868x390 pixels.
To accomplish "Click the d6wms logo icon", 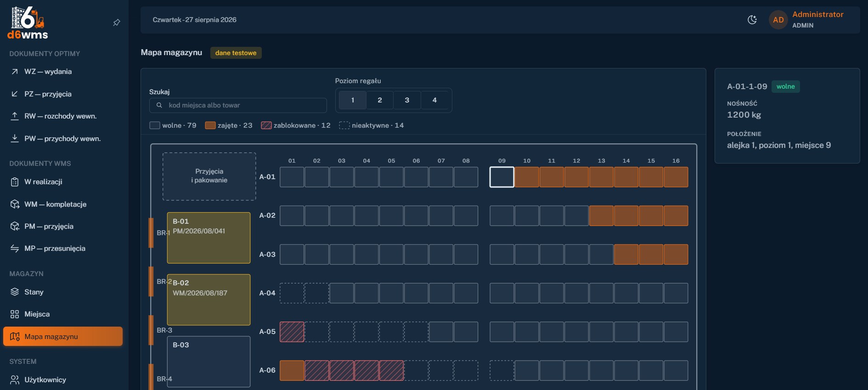I will point(28,23).
